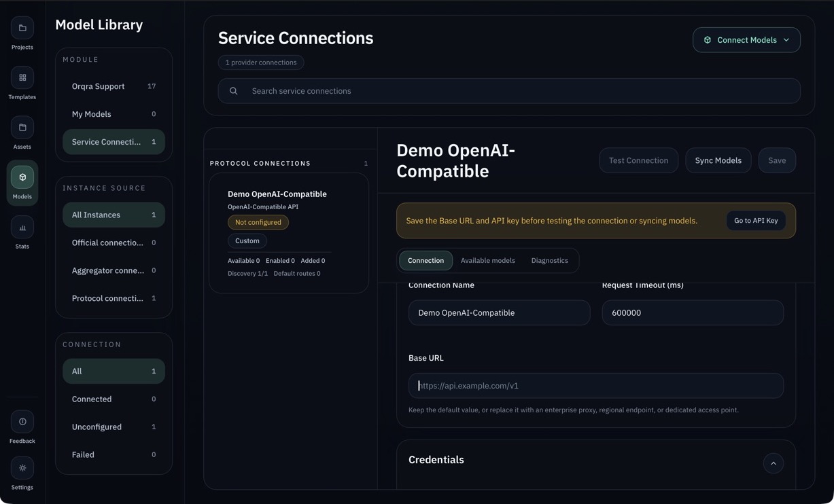Select the Demo OpenAI-Compatible connection card

[289, 233]
